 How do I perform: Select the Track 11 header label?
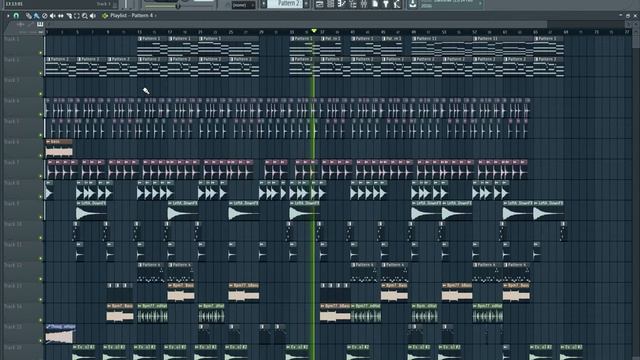[13, 244]
